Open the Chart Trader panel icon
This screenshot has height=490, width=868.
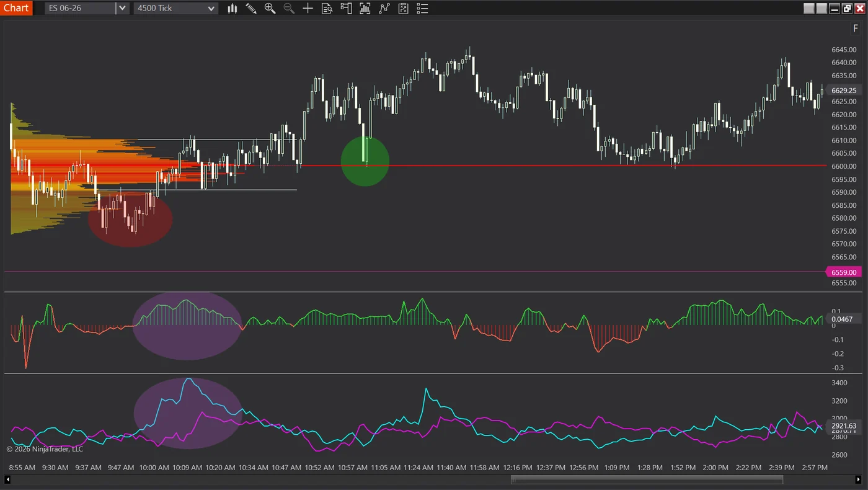[x=346, y=8]
